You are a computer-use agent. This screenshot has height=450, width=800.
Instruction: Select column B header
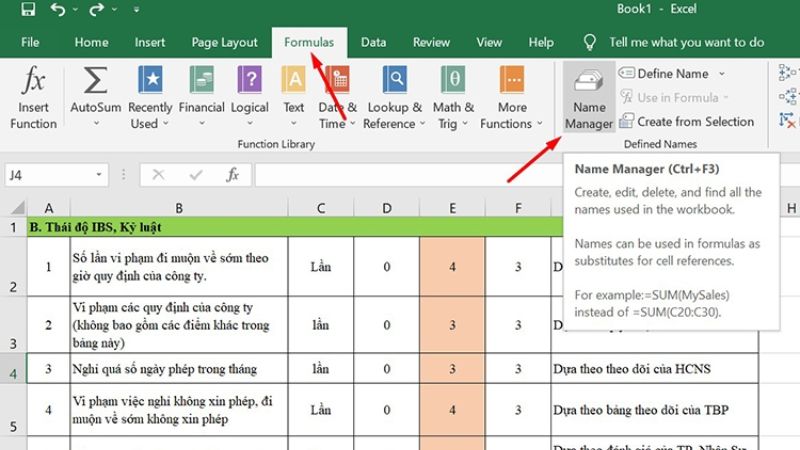click(x=179, y=208)
